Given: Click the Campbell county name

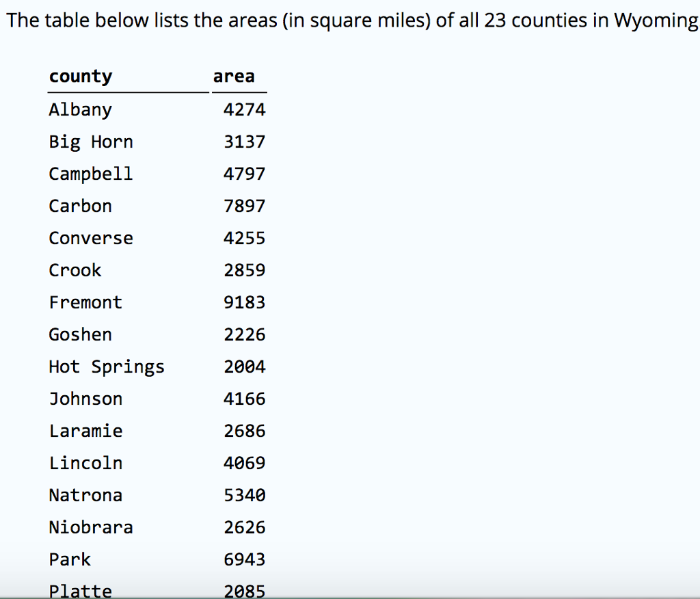Looking at the screenshot, I should tap(90, 174).
